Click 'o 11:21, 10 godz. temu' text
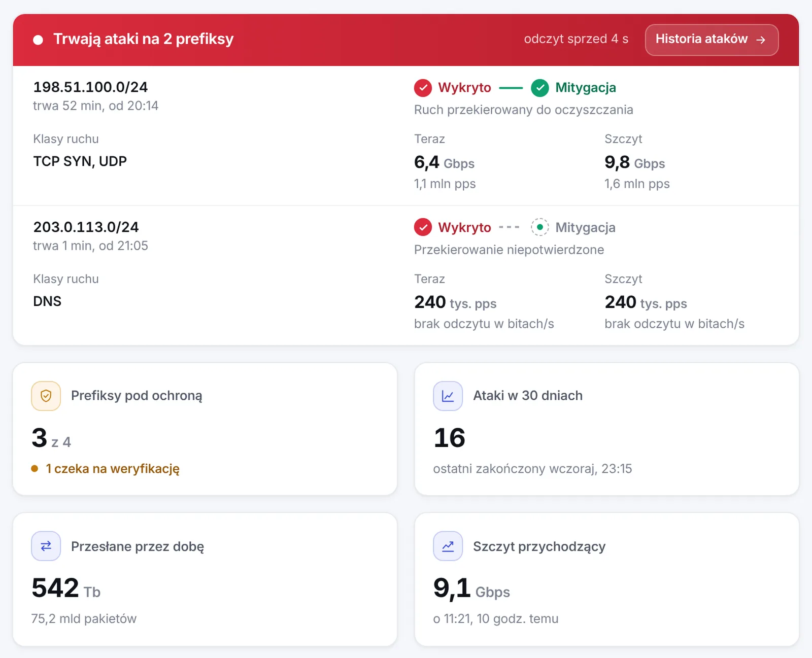Image resolution: width=812 pixels, height=658 pixels. [496, 618]
